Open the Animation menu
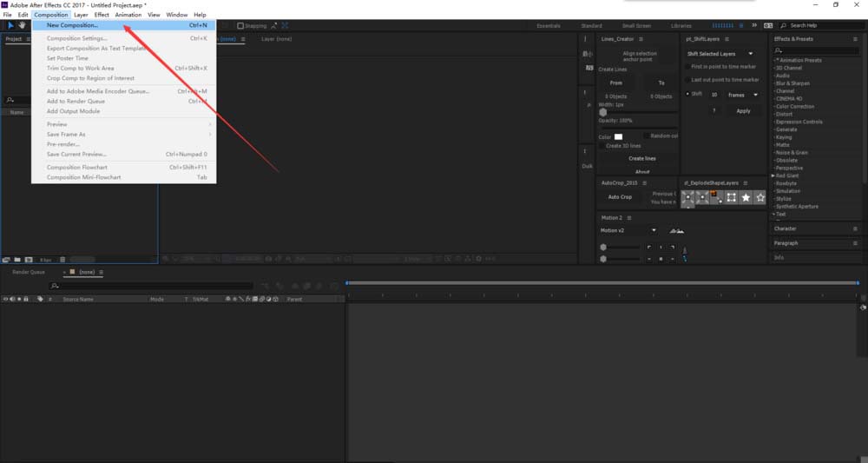The height and width of the screenshot is (463, 868). click(128, 15)
